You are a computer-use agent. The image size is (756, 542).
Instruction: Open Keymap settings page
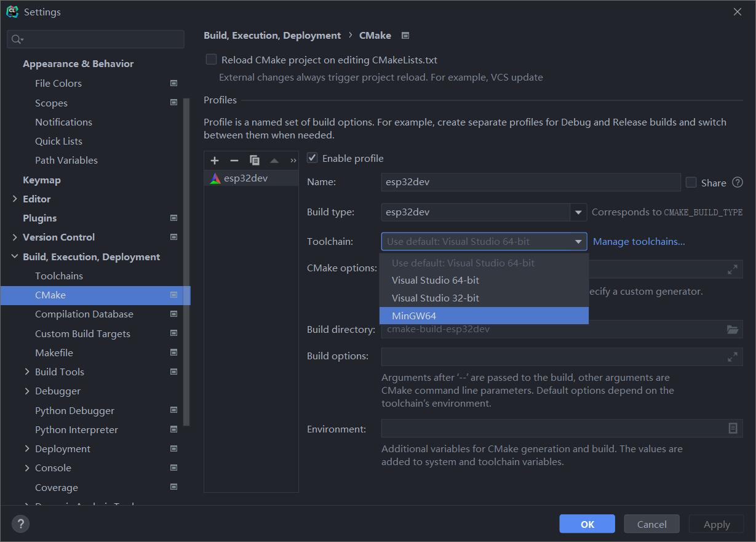pos(42,180)
